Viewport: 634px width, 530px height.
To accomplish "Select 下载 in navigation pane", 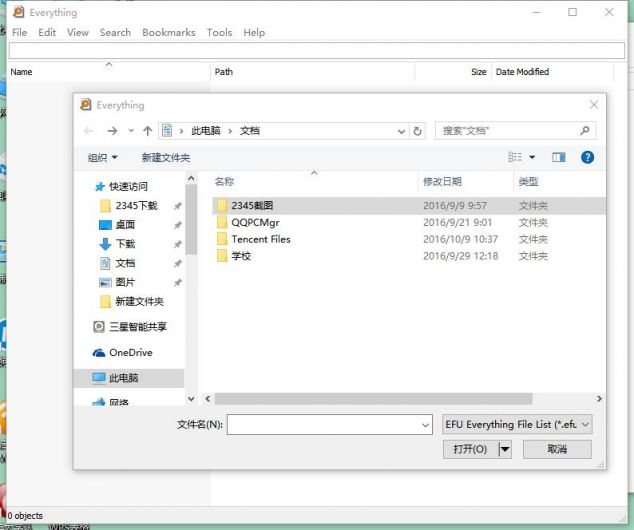I will (x=117, y=244).
